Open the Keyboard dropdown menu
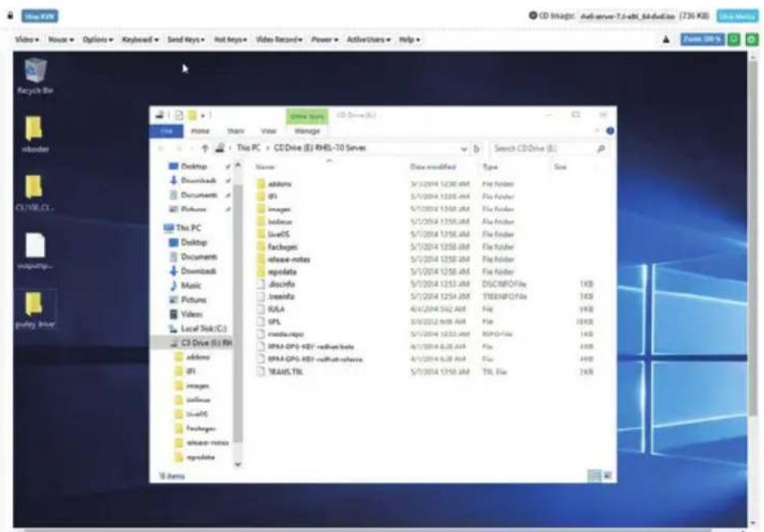 [140, 39]
